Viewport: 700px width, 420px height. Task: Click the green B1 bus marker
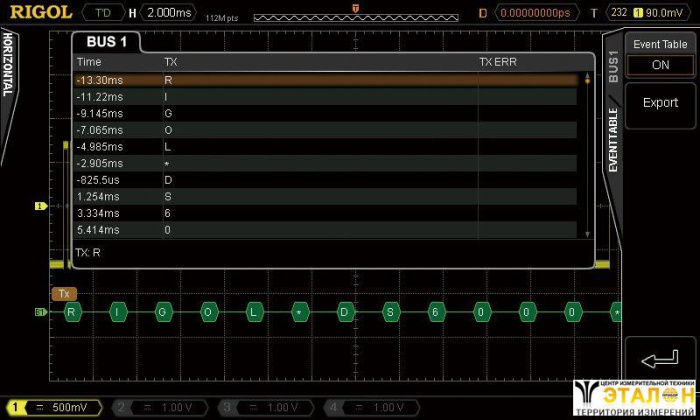(40, 312)
